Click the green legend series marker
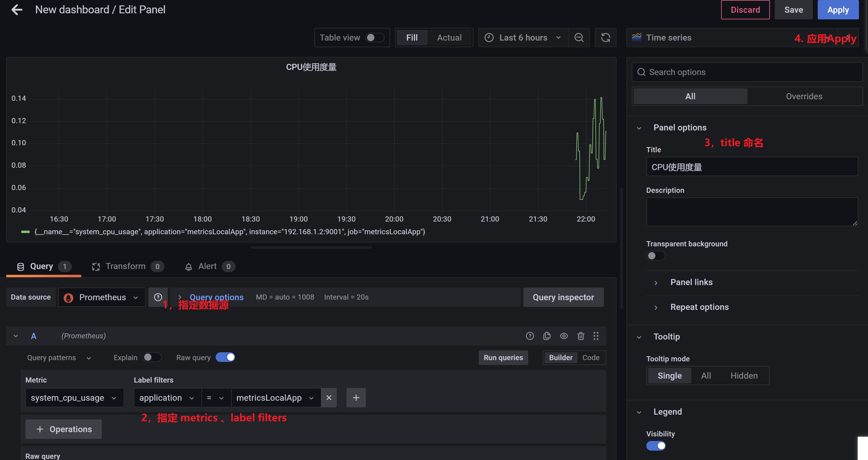 (x=25, y=232)
